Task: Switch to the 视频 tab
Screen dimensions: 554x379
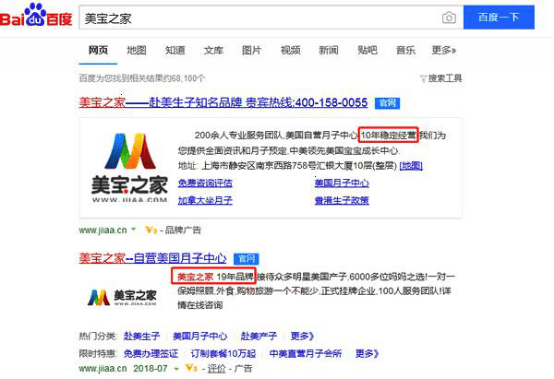Action: tap(290, 50)
